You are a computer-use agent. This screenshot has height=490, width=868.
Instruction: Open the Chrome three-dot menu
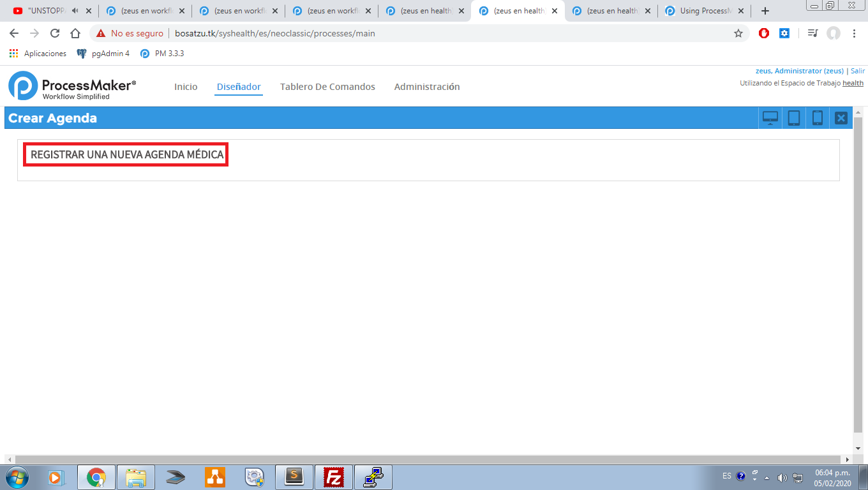point(855,33)
